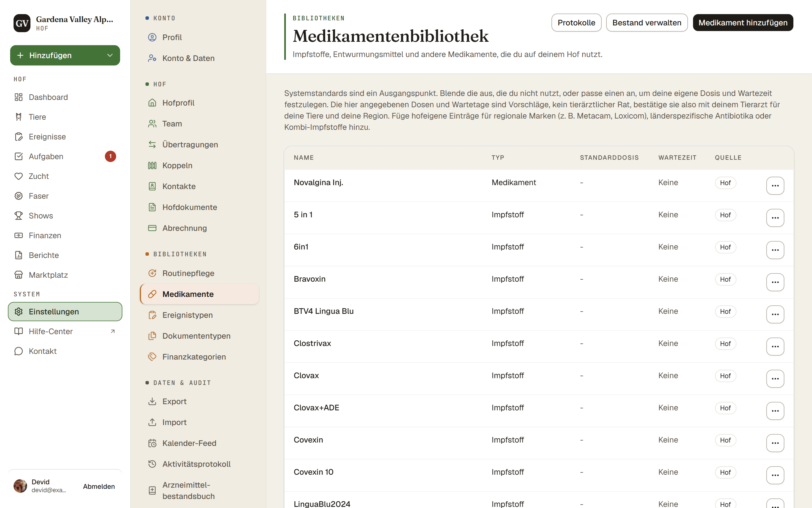Open the Arzneimittel-bestandsbuch entry

point(199,490)
